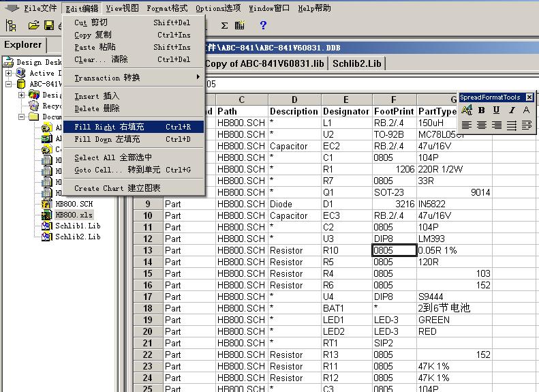The height and width of the screenshot is (392, 539).
Task: Align cell text left in SpreadFormatTools
Action: (467, 125)
